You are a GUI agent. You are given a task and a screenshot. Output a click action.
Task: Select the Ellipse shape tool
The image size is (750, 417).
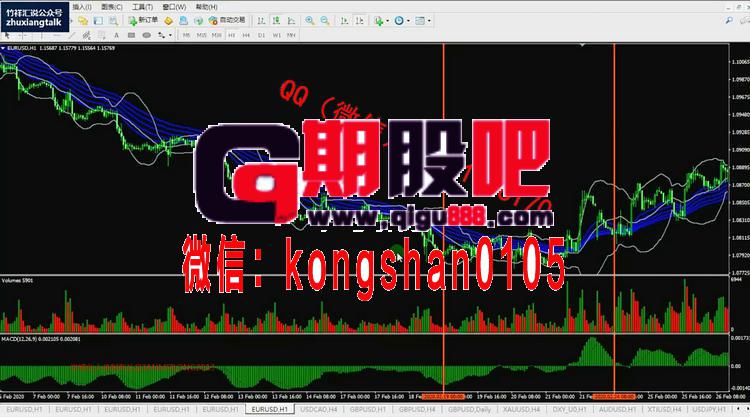tap(146, 35)
